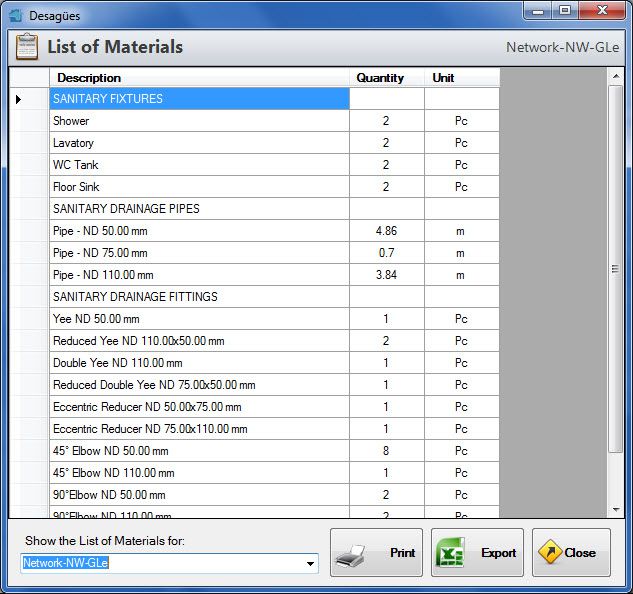Click the yellow arrow Close icon

click(x=550, y=552)
